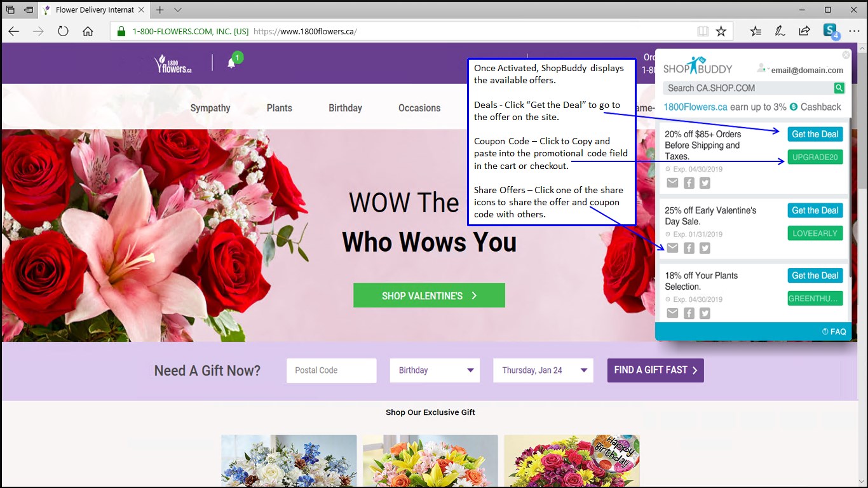Image resolution: width=868 pixels, height=488 pixels.
Task: Click the green lock site-security icon
Action: pos(122,31)
